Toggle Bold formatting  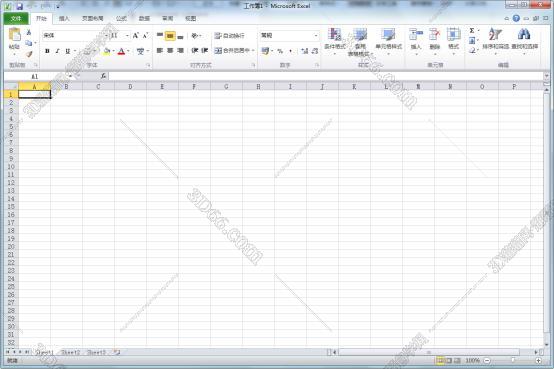tap(47, 51)
